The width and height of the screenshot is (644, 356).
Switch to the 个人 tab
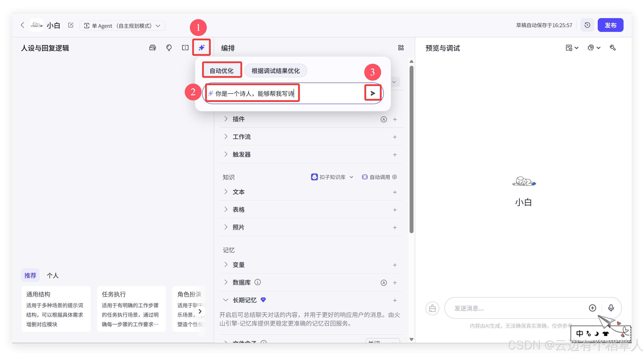click(x=53, y=275)
